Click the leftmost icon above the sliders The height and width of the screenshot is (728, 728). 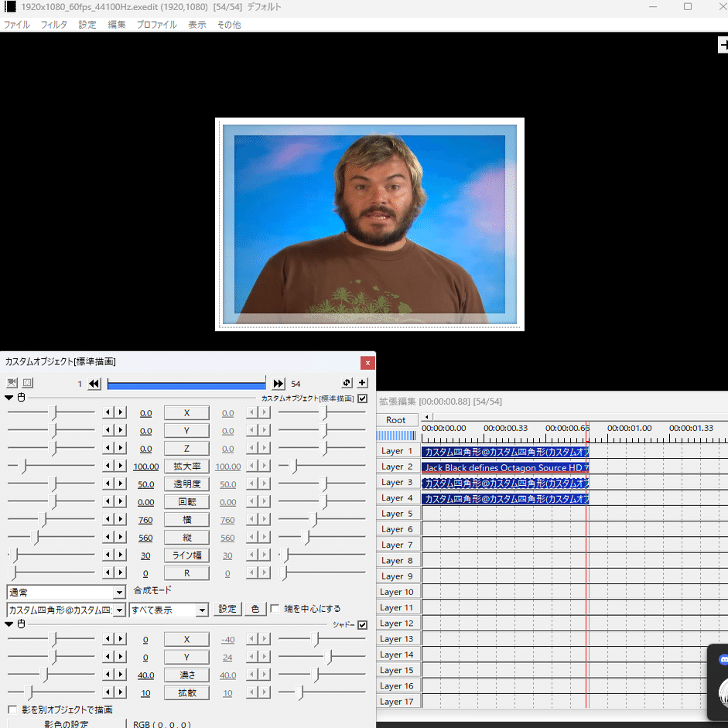(12, 383)
